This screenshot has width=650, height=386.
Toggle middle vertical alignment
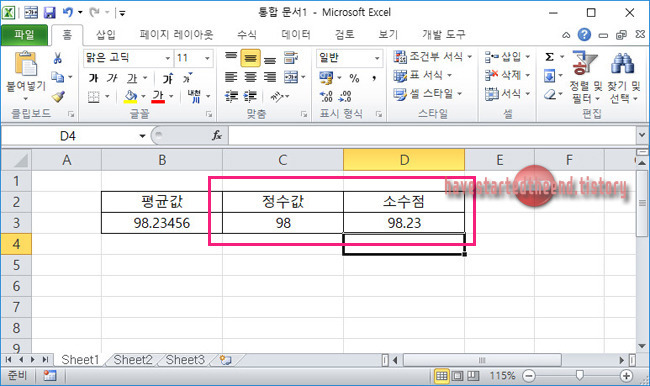pos(250,58)
